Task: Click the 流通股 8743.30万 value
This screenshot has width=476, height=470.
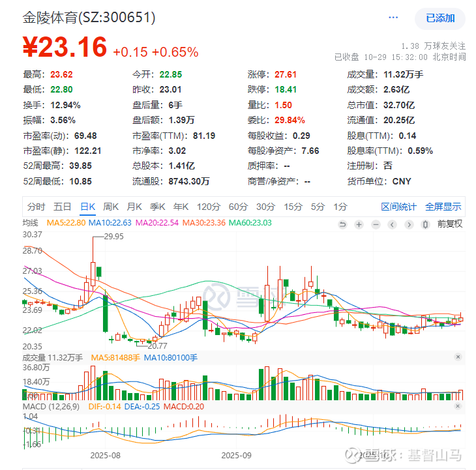Action: tap(189, 181)
